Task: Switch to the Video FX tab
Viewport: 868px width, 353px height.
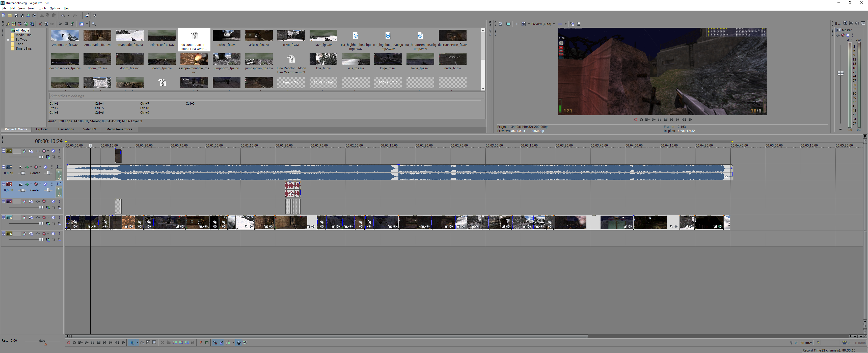Action: click(x=90, y=129)
